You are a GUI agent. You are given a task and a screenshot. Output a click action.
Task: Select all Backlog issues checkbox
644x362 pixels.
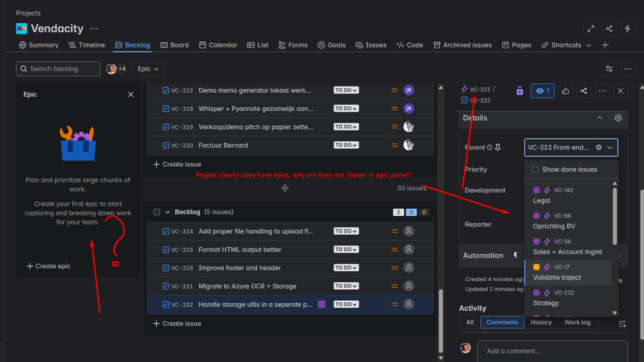[x=157, y=212]
